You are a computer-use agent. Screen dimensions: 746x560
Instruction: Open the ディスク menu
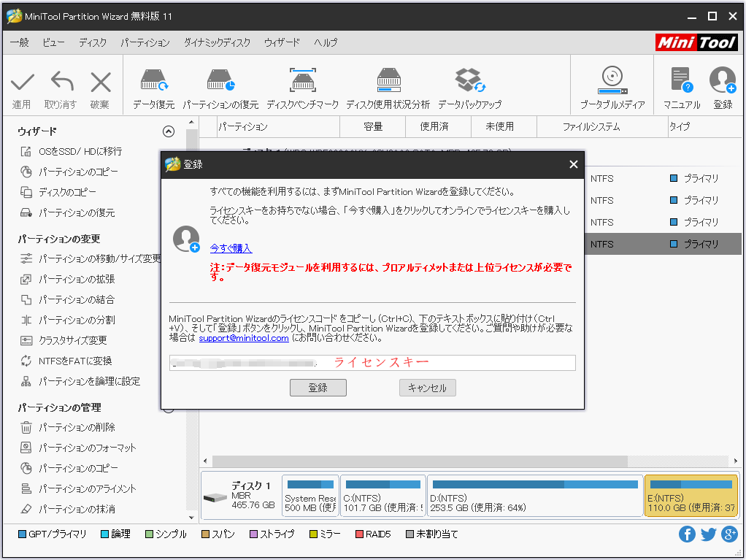point(92,43)
